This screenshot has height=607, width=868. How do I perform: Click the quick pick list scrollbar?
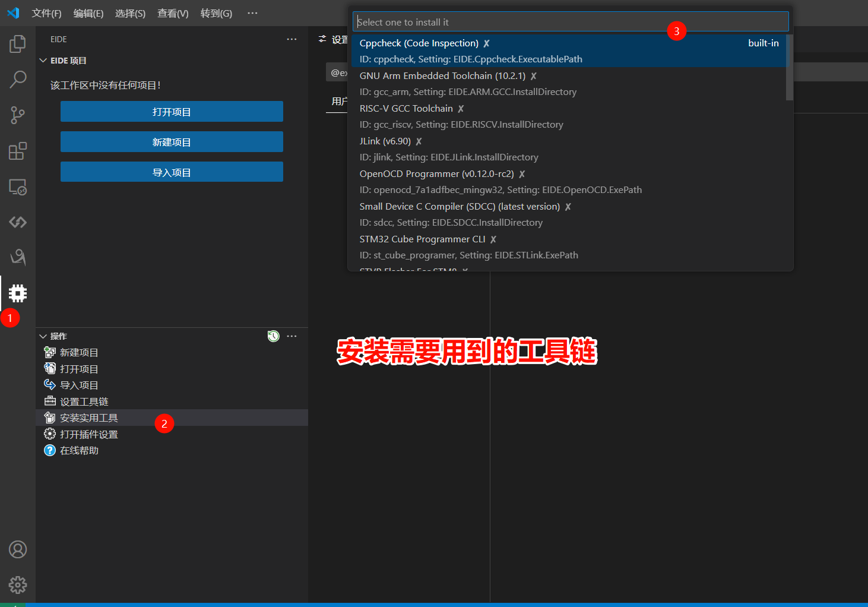[790, 67]
